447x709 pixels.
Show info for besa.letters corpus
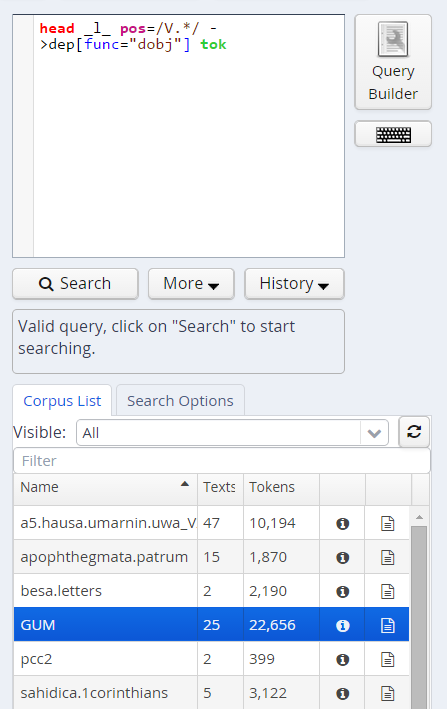point(342,591)
